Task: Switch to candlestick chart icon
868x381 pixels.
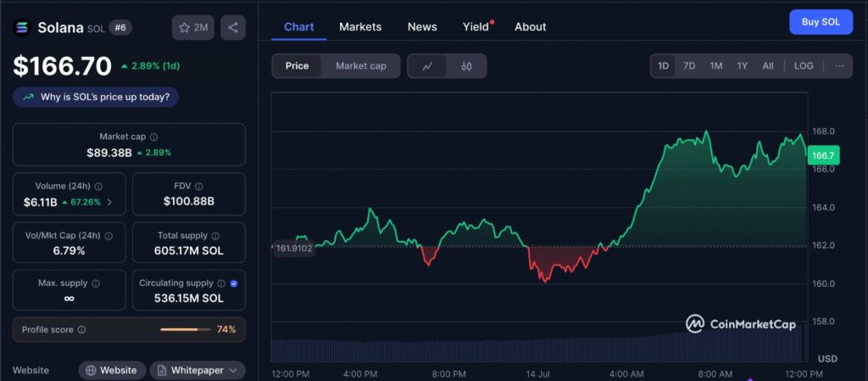Action: pyautogui.click(x=467, y=66)
